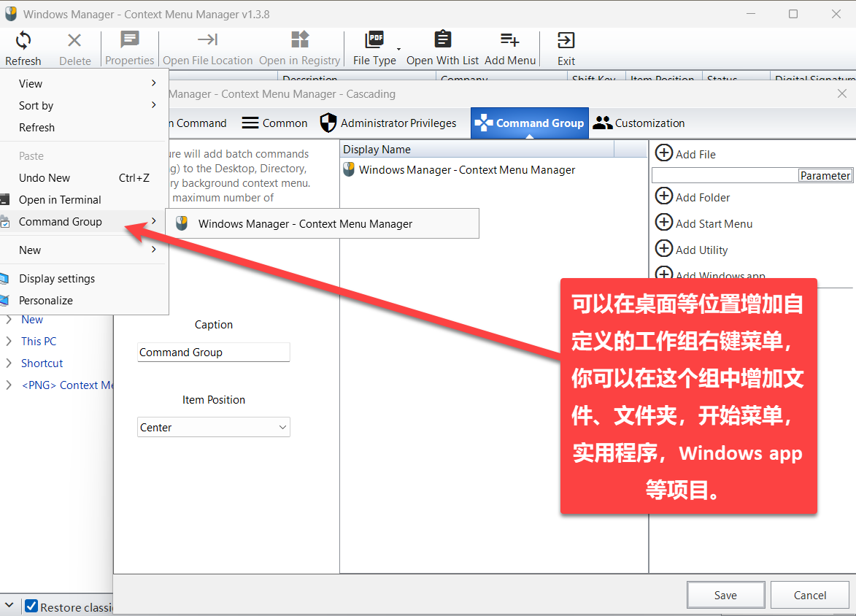Click the Add Windows app plus icon
Viewport: 856px width, 616px height.
pyautogui.click(x=664, y=272)
